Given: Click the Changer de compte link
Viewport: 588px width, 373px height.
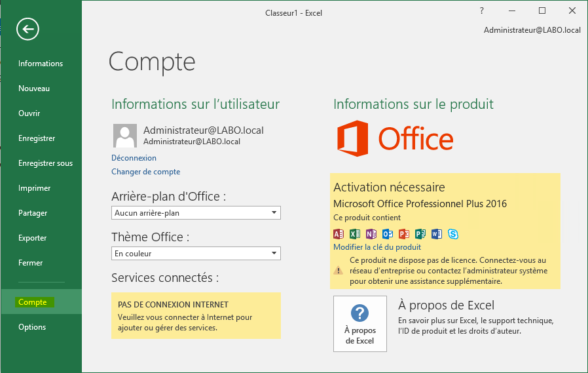Looking at the screenshot, I should pyautogui.click(x=146, y=172).
